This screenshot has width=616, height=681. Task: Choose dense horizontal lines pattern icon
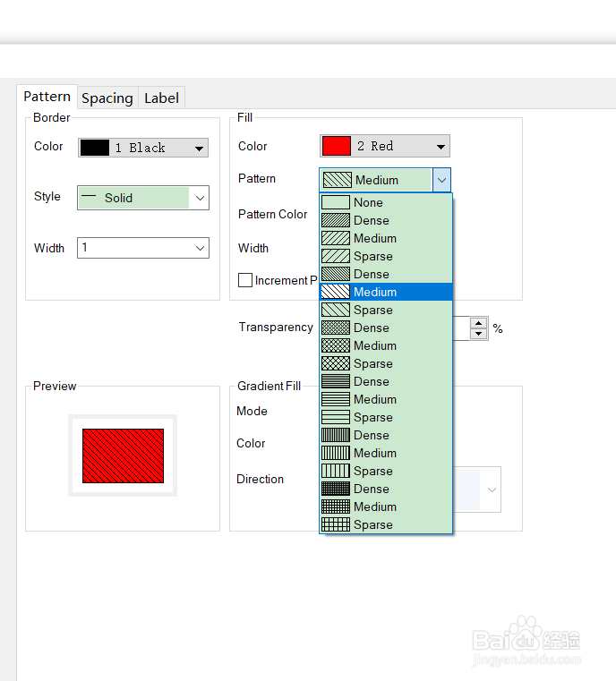336,381
